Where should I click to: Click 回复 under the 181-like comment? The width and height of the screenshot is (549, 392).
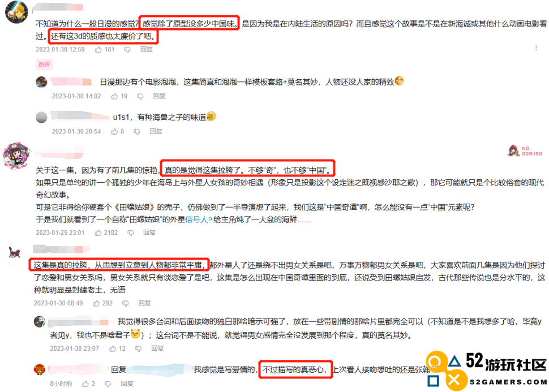coord(147,49)
